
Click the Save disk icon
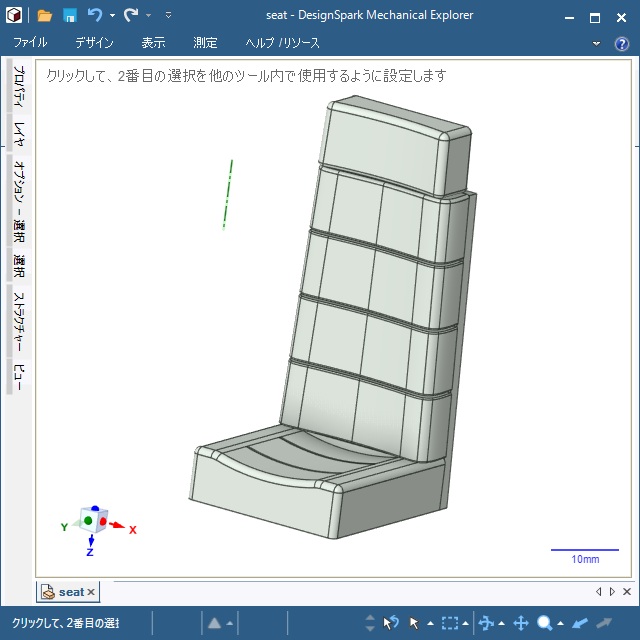[70, 15]
